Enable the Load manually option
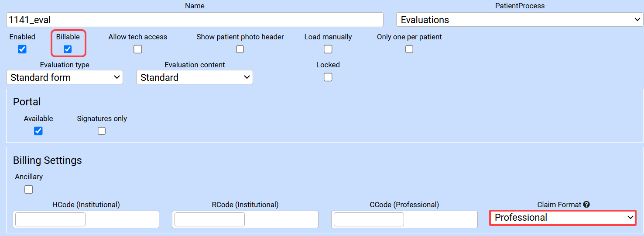 click(x=328, y=49)
